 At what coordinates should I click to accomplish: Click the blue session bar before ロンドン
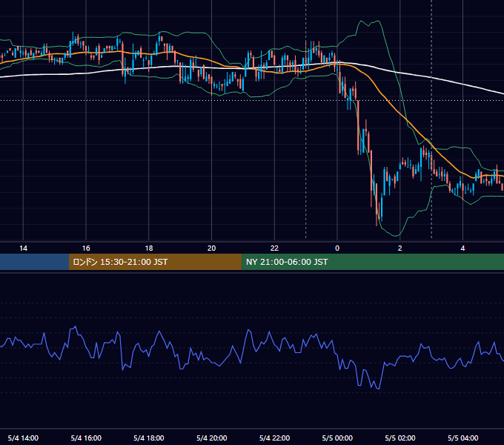[34, 262]
